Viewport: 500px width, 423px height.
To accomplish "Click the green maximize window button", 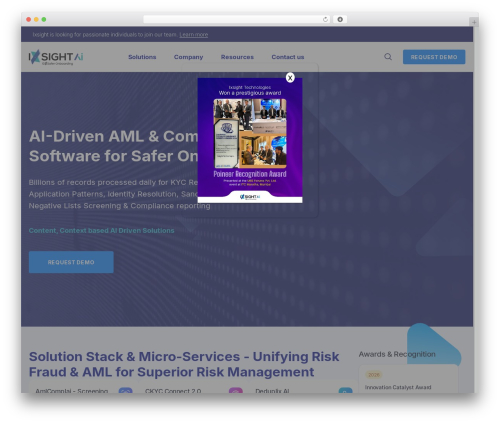I will click(44, 19).
